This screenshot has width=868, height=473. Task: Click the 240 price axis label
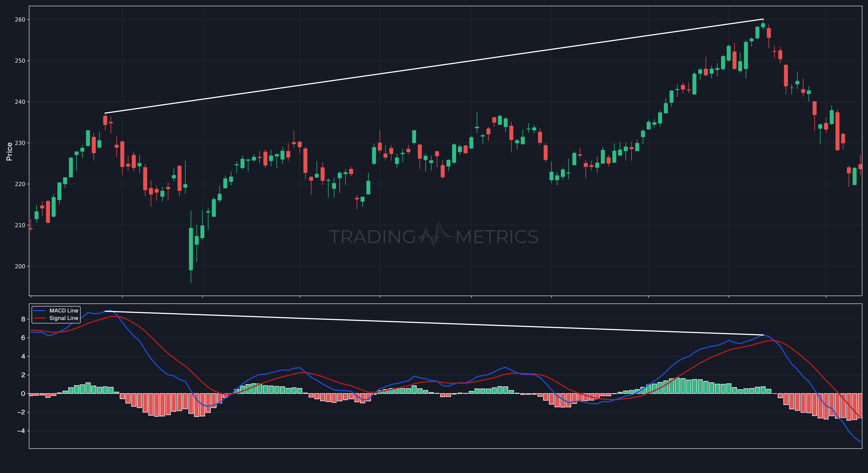click(x=20, y=102)
